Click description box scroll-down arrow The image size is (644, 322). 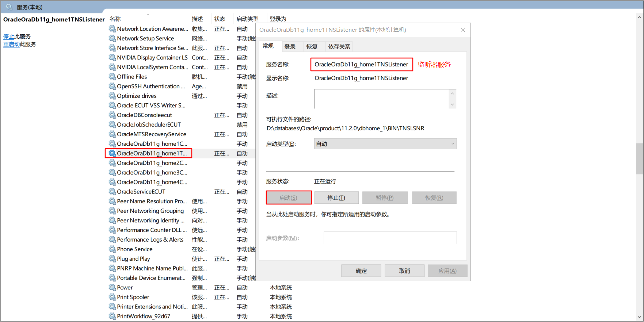pos(452,104)
